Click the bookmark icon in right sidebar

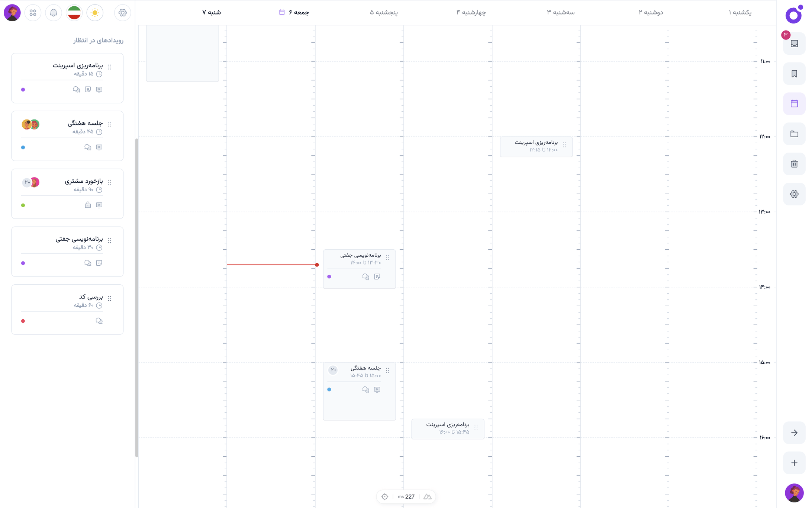tap(794, 74)
